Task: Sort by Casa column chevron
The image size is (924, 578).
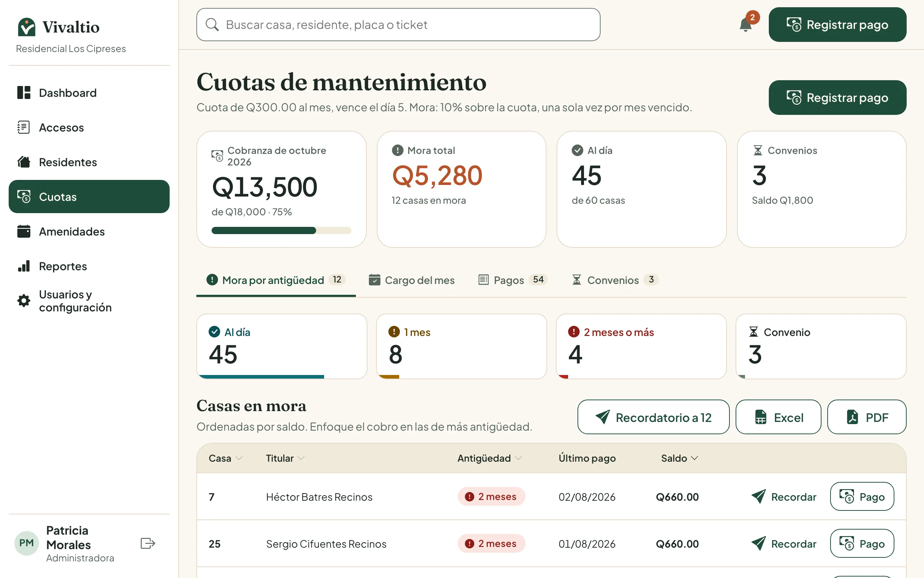Action: (x=239, y=458)
